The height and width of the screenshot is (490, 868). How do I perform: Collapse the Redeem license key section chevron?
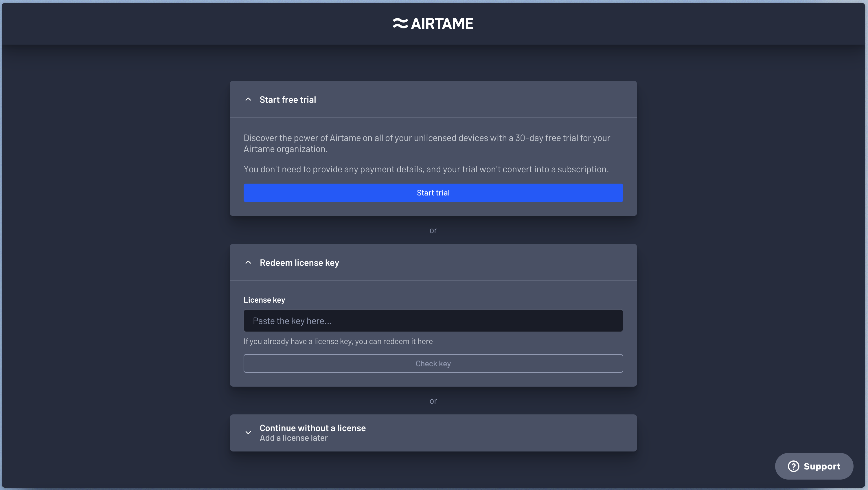tap(248, 262)
